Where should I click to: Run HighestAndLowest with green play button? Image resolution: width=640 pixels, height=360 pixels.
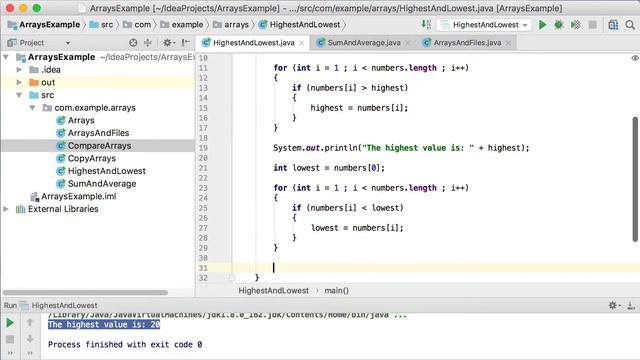click(x=542, y=25)
